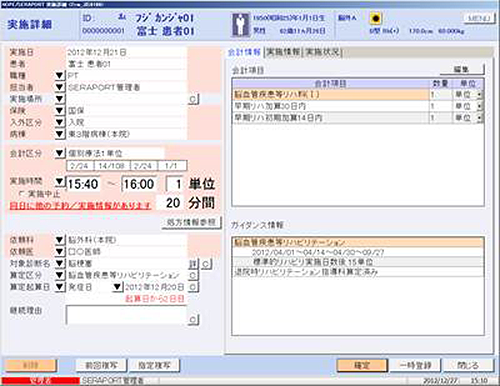
Task: Select the 早期リハ加算30日内 row
Action: pos(358,106)
